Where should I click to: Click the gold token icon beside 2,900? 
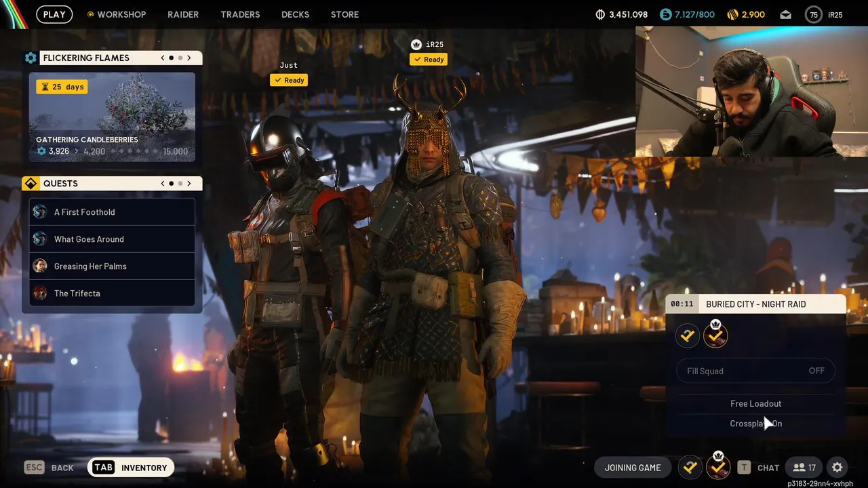point(732,14)
